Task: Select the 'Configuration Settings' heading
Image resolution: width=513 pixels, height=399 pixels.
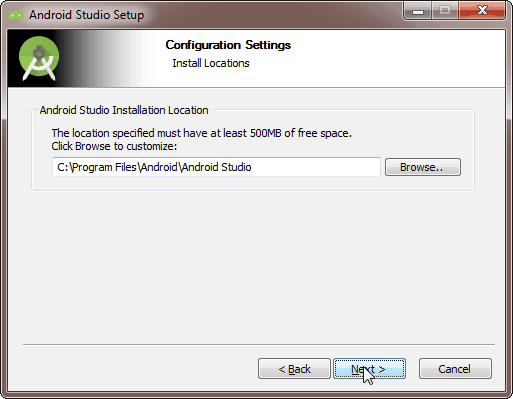Action: (228, 45)
